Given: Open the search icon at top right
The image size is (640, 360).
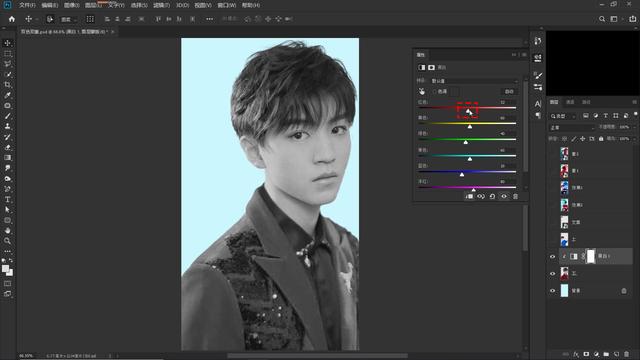Looking at the screenshot, I should 602,19.
